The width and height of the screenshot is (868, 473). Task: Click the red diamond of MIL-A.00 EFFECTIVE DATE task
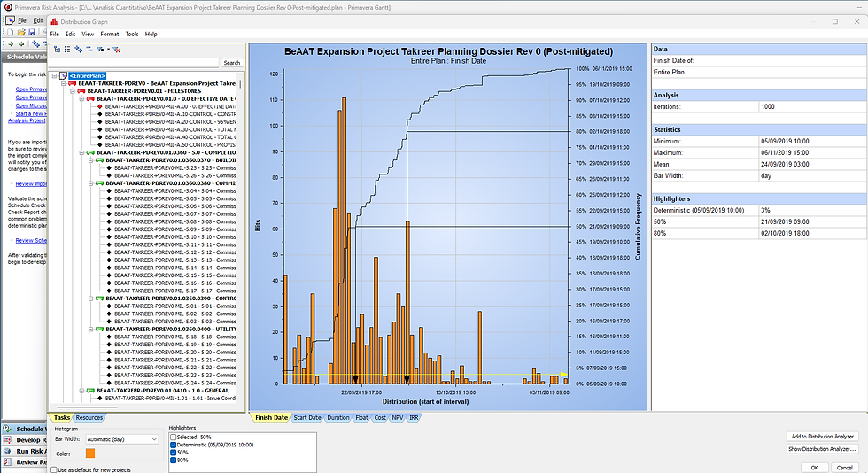click(100, 106)
